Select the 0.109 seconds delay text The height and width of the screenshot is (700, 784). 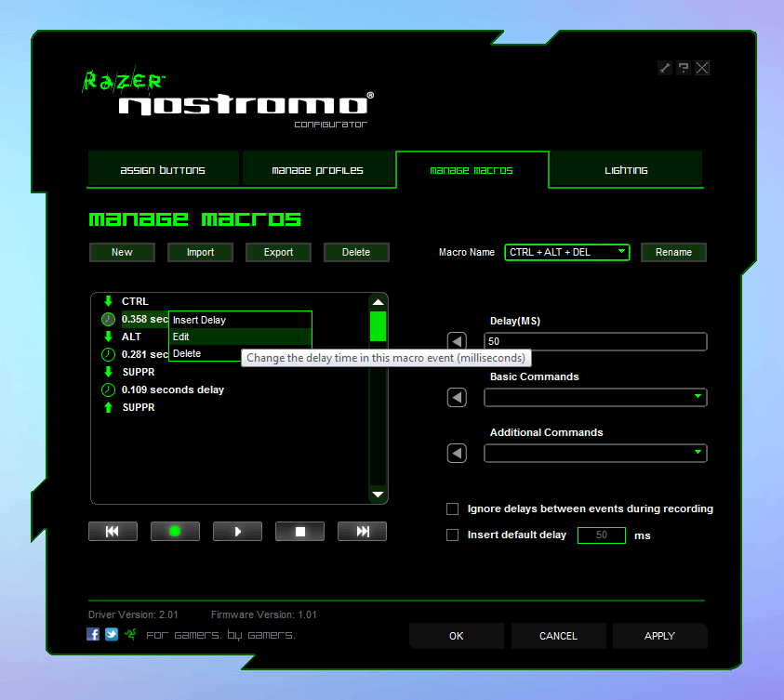[x=173, y=390]
